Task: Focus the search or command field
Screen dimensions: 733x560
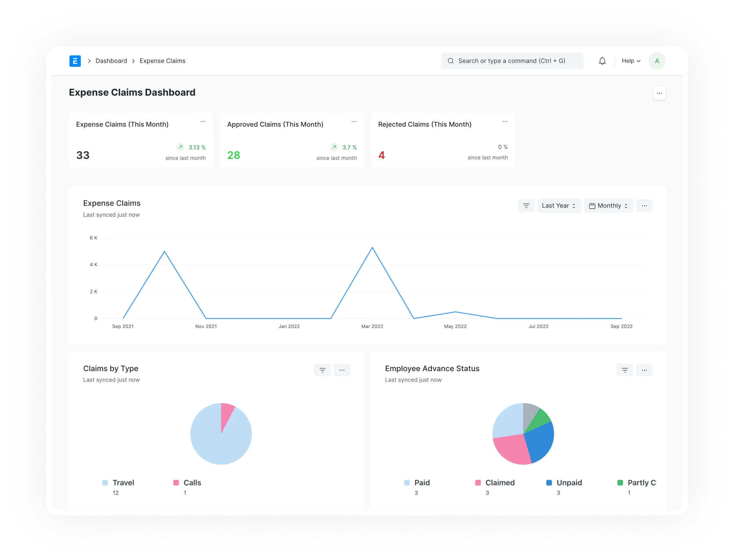Action: coord(512,61)
